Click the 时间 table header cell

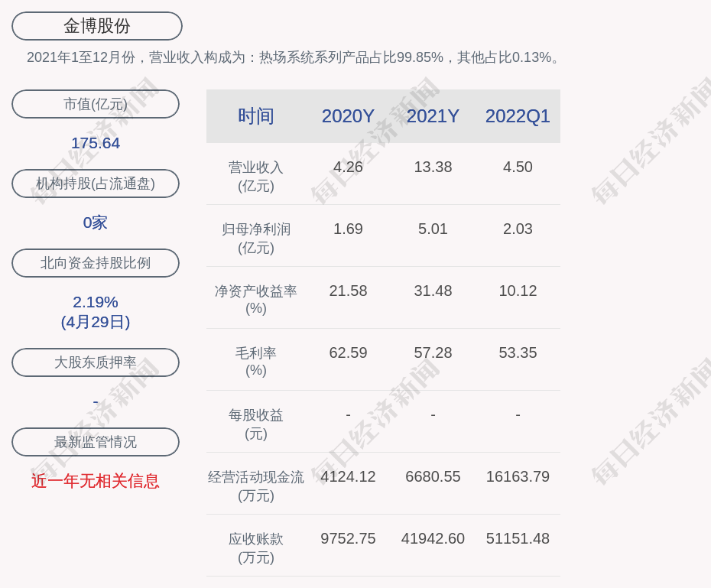pos(256,116)
